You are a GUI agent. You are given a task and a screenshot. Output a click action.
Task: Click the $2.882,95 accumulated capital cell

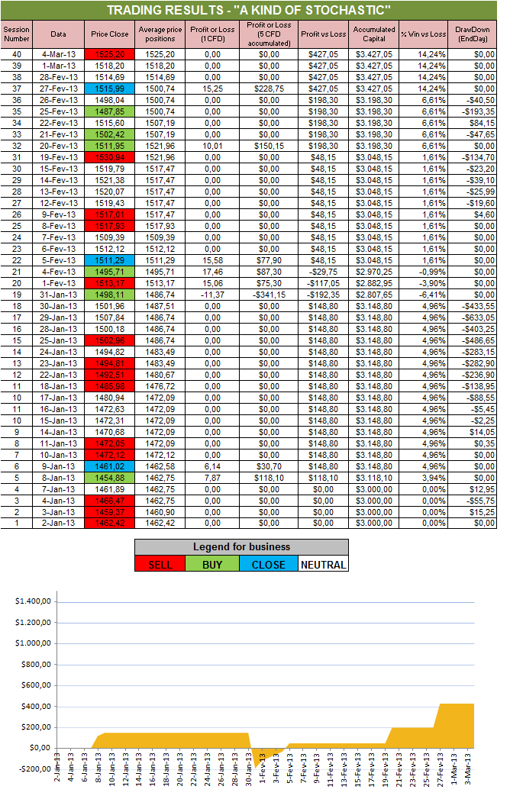[x=374, y=283]
